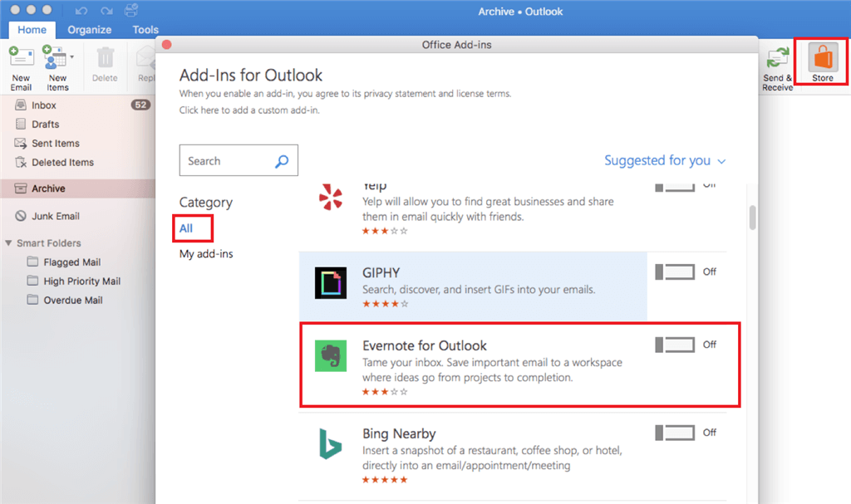Select the All category
The height and width of the screenshot is (504, 851).
pyautogui.click(x=186, y=228)
